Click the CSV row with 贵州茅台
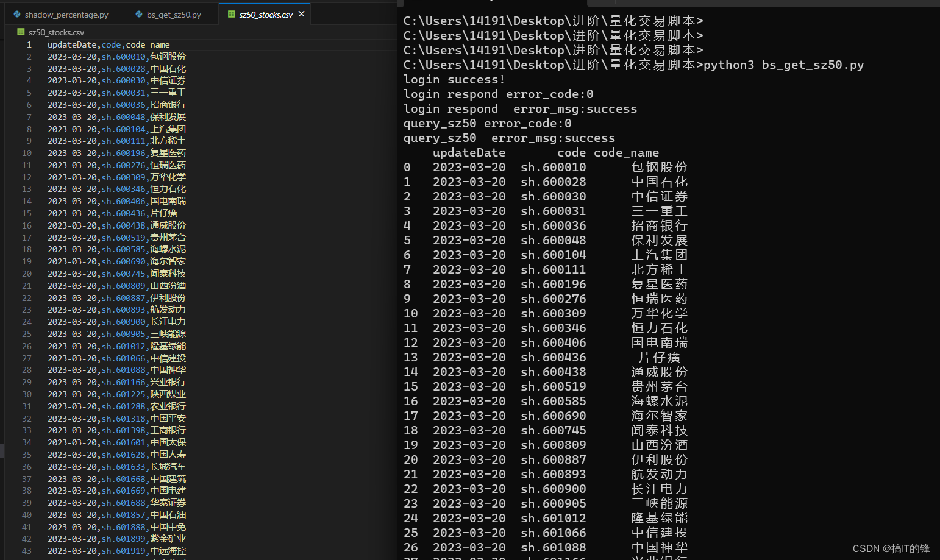The height and width of the screenshot is (560, 940). coord(116,238)
